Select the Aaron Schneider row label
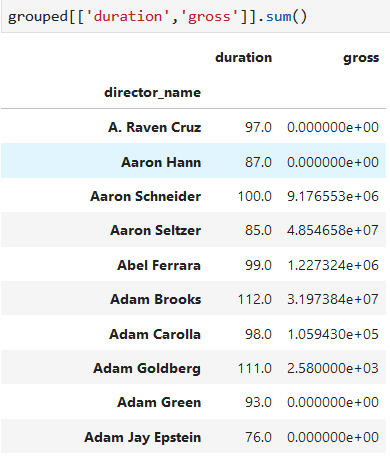 pyautogui.click(x=145, y=196)
